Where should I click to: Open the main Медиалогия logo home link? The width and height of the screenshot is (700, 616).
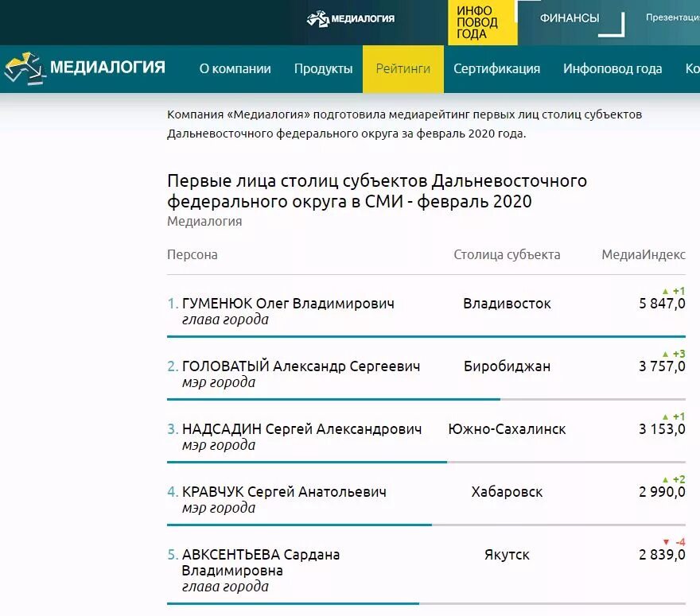point(85,68)
